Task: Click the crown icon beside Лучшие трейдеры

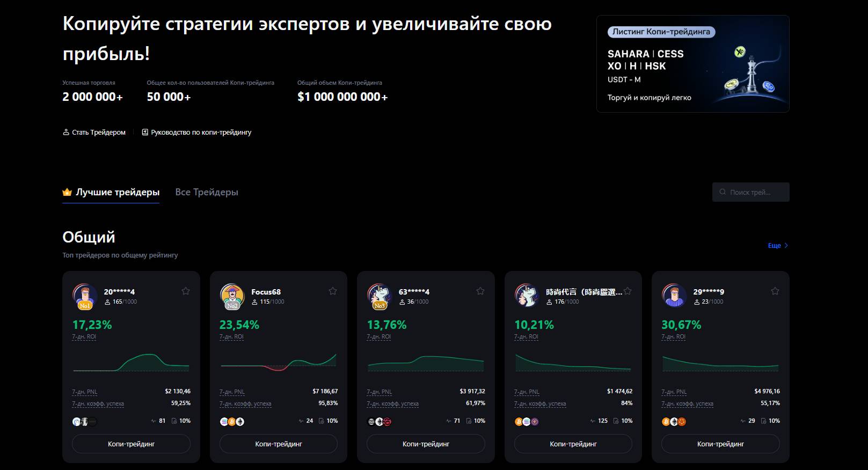Action: 67,192
